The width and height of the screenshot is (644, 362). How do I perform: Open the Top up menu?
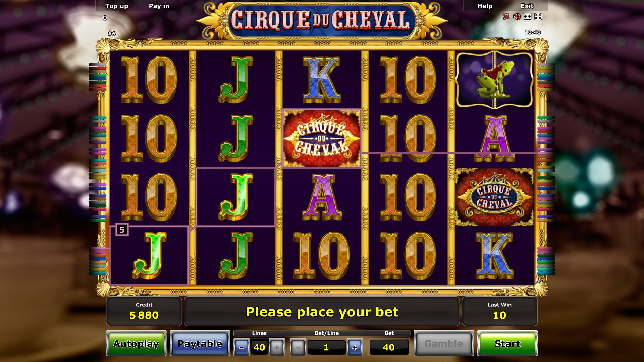(117, 6)
